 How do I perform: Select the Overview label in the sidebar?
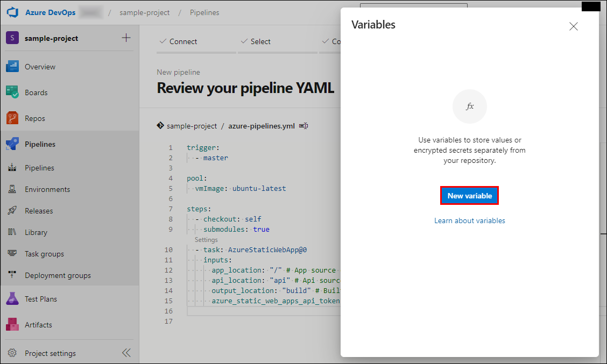(x=40, y=67)
